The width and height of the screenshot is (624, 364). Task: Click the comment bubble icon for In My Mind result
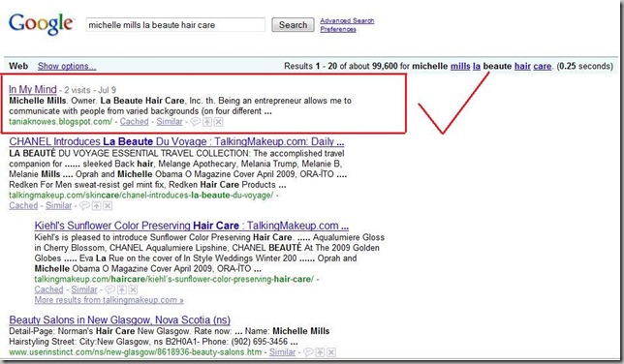point(196,122)
